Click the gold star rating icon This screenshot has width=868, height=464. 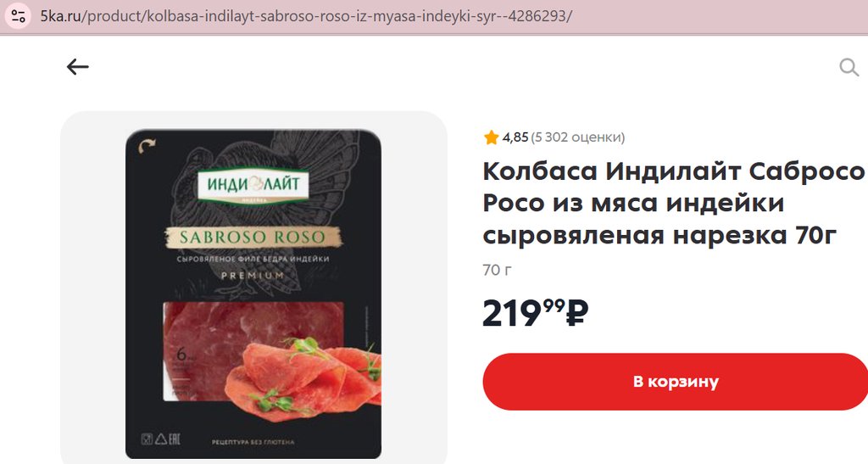click(491, 137)
